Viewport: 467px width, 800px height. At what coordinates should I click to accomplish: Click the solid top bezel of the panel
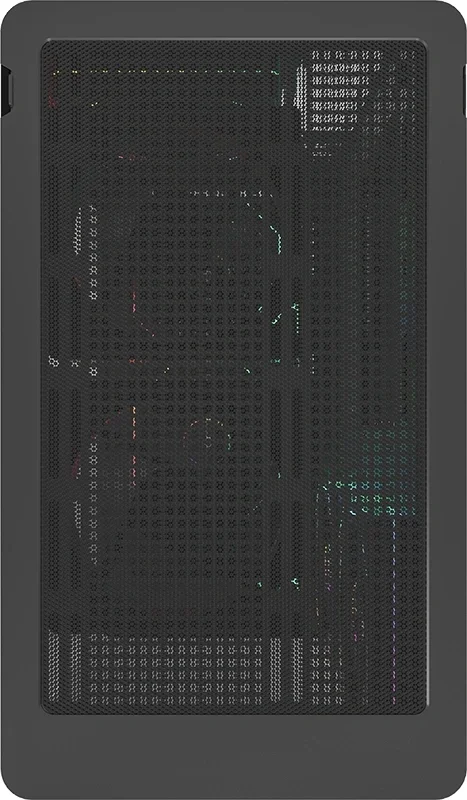(234, 19)
